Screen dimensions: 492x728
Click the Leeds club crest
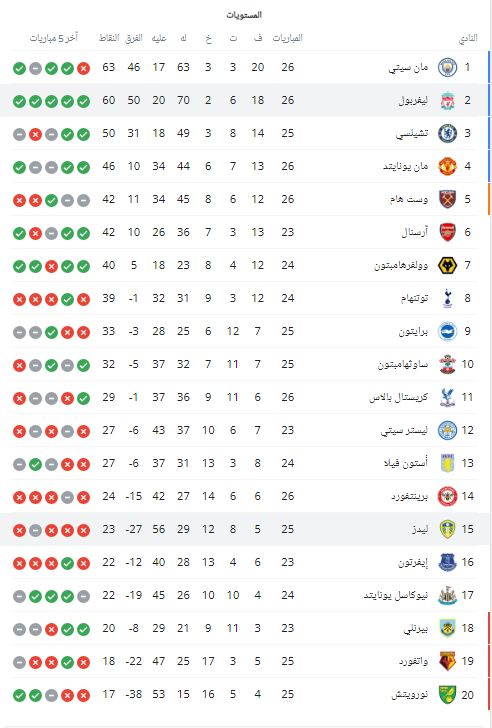pos(447,529)
